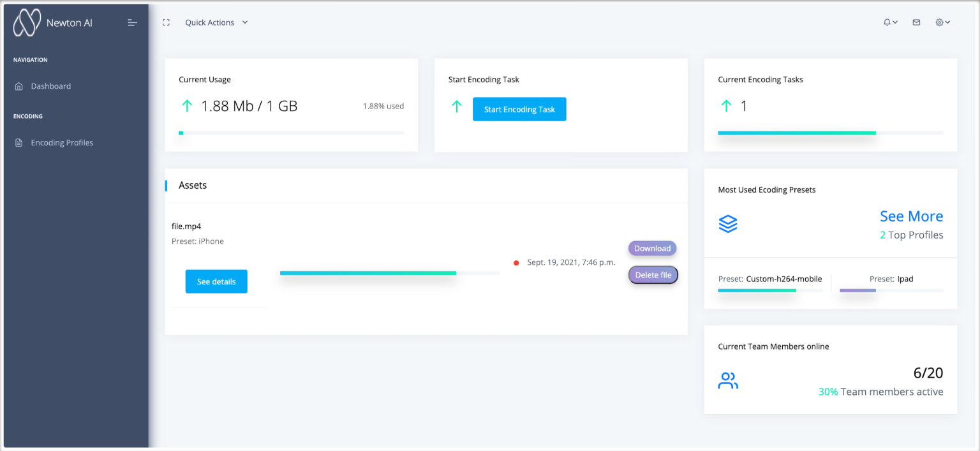The image size is (980, 451).
Task: Open the settings gear dropdown
Action: (942, 22)
